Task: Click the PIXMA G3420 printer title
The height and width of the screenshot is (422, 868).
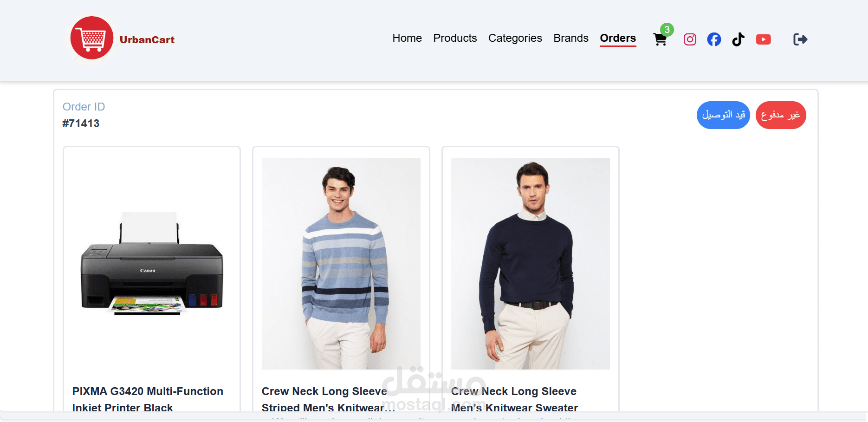Action: (x=148, y=399)
